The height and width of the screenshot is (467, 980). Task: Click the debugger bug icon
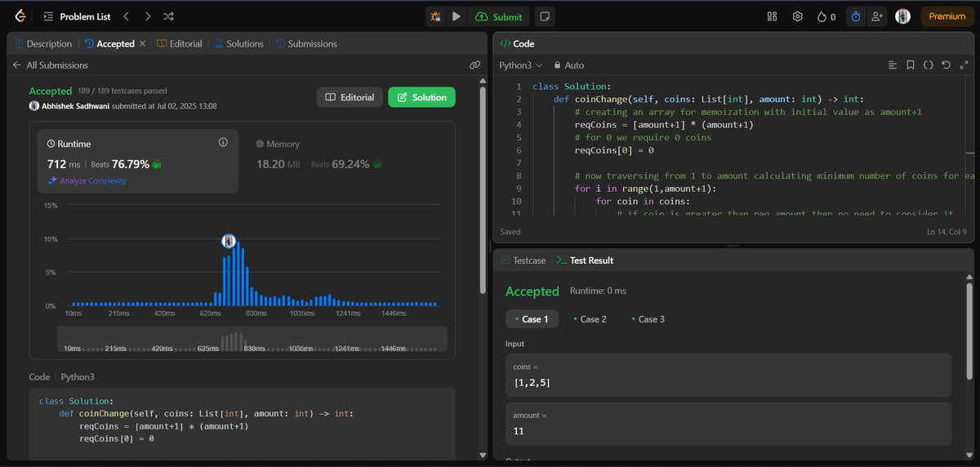pyautogui.click(x=435, y=16)
